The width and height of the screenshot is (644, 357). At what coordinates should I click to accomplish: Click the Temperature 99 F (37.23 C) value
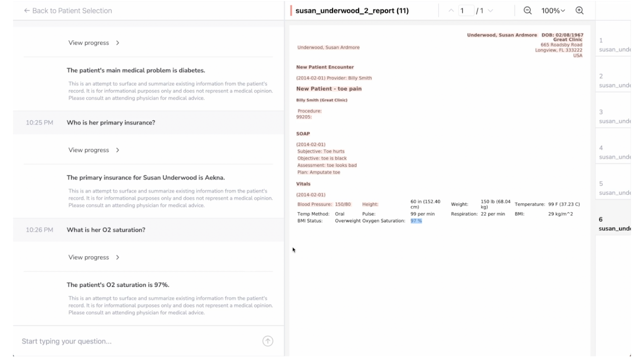pyautogui.click(x=564, y=204)
